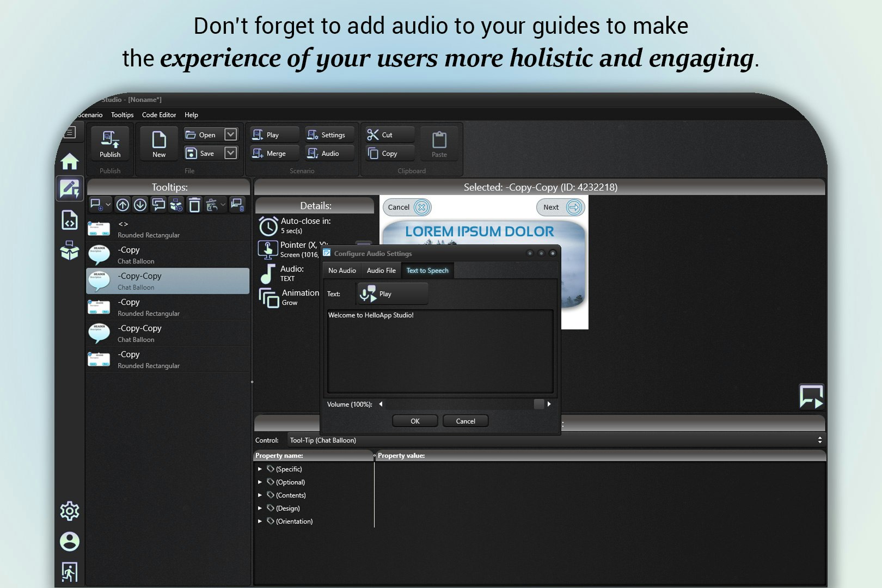
Task: Click the speech text input area
Action: point(440,351)
